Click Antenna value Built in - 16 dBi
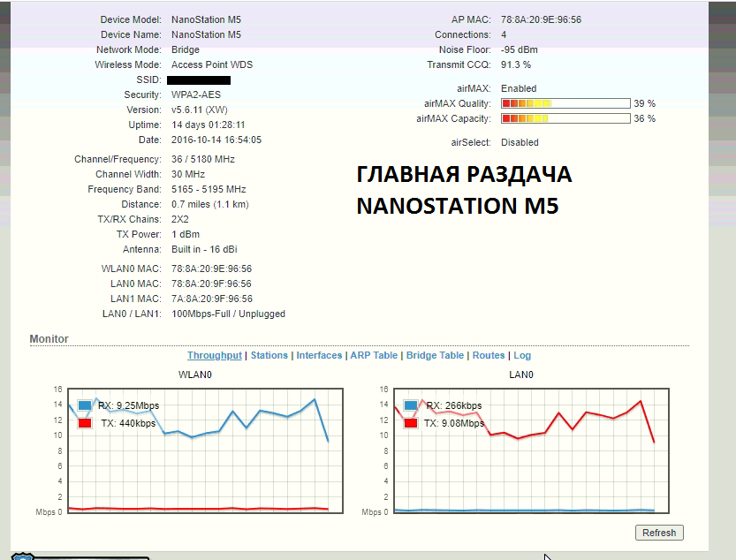736x560 pixels. (x=204, y=249)
